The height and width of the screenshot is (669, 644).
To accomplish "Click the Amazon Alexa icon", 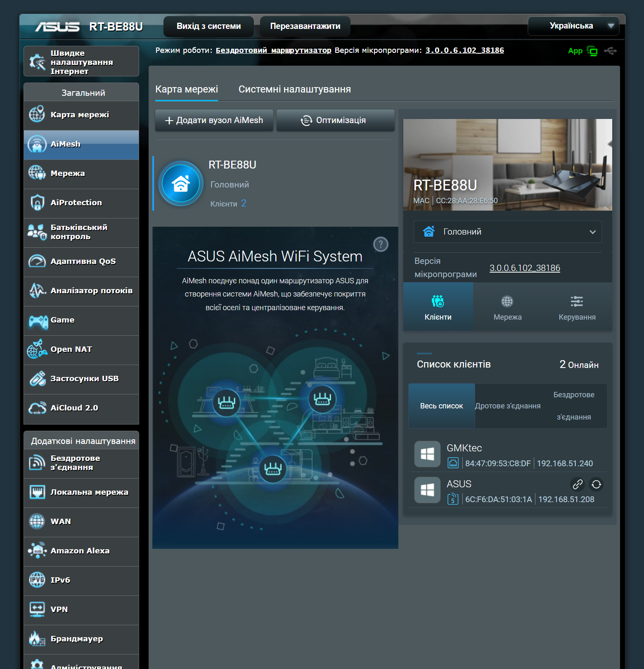I will [x=37, y=551].
